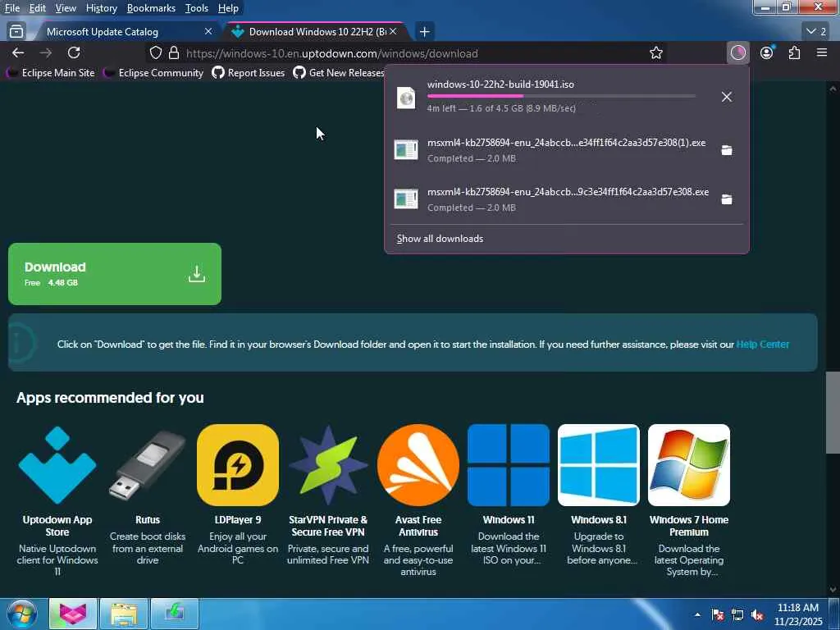Image resolution: width=840 pixels, height=630 pixels.
Task: Click the page's vertical scrollbar thumb
Action: tap(833, 413)
